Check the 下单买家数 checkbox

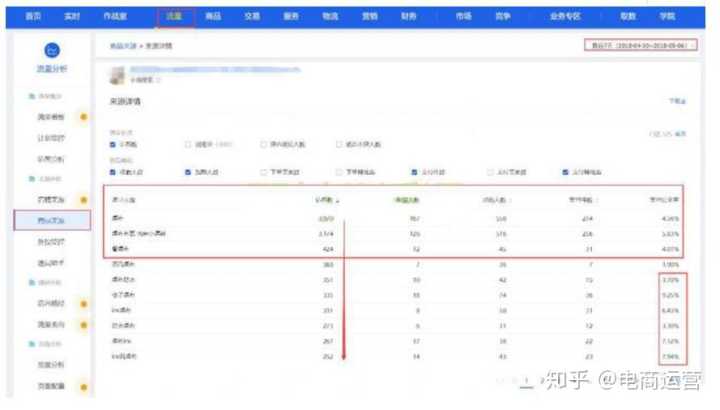(263, 172)
